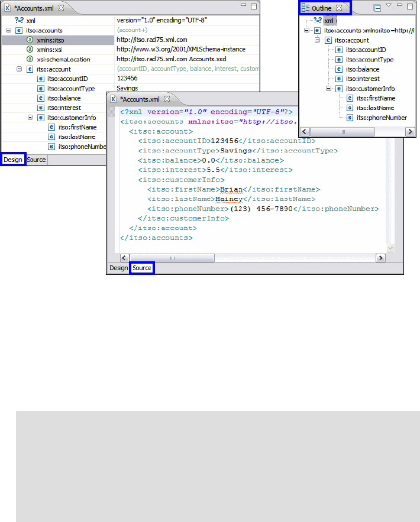Click itso:accountID element icon in Design view
This screenshot has width=420, height=522.
click(41, 79)
